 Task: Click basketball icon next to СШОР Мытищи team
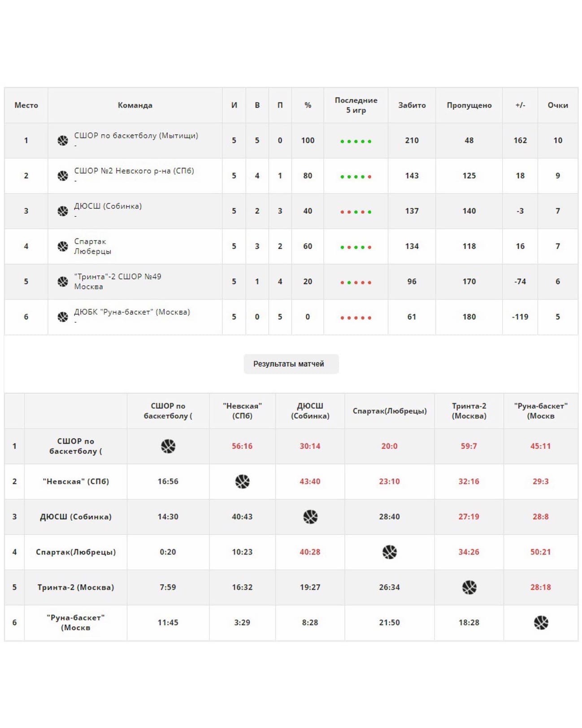[x=63, y=140]
